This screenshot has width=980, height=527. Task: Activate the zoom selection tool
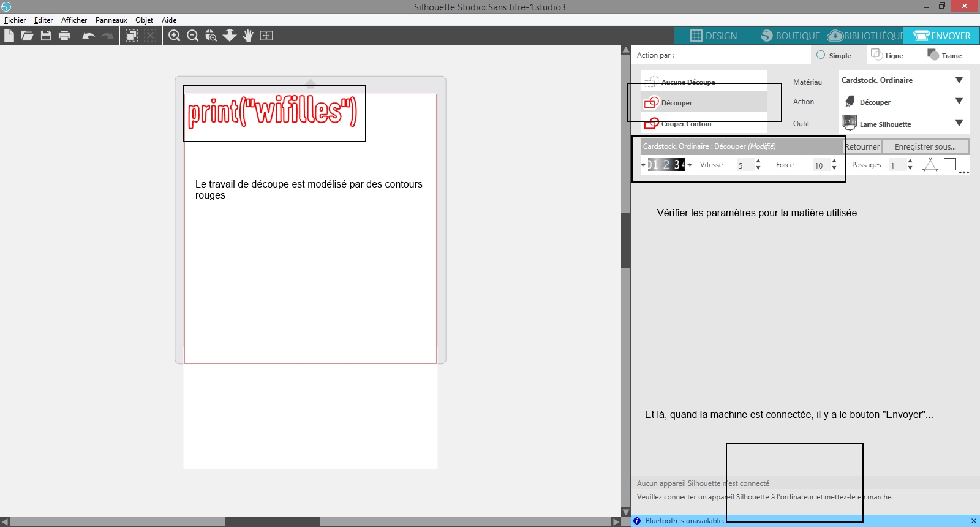[211, 36]
